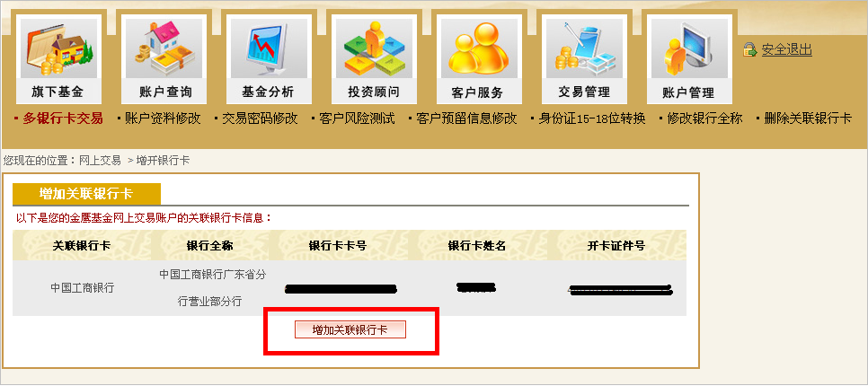The image size is (868, 386).
Task: Open the 基金分析 chart monitor icon
Action: pyautogui.click(x=269, y=48)
